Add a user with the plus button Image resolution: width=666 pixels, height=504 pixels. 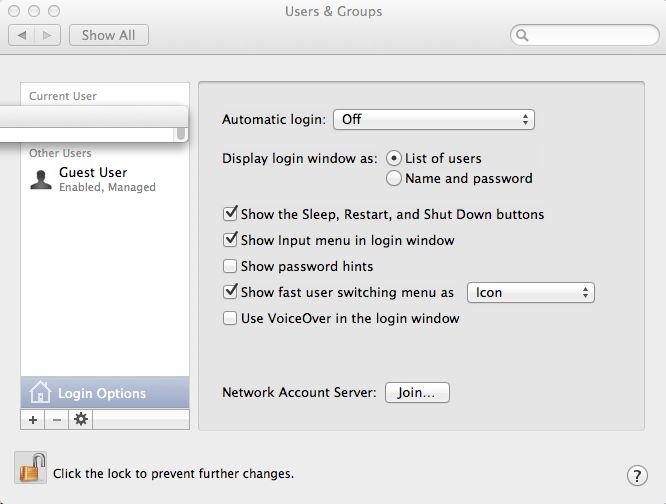coord(33,420)
